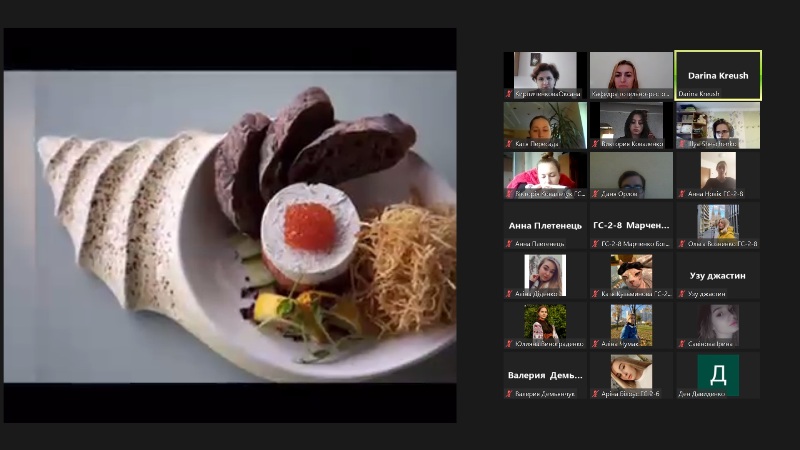Click muted mic icon beside Даня Орлов
This screenshot has width=800, height=450.
click(x=595, y=194)
